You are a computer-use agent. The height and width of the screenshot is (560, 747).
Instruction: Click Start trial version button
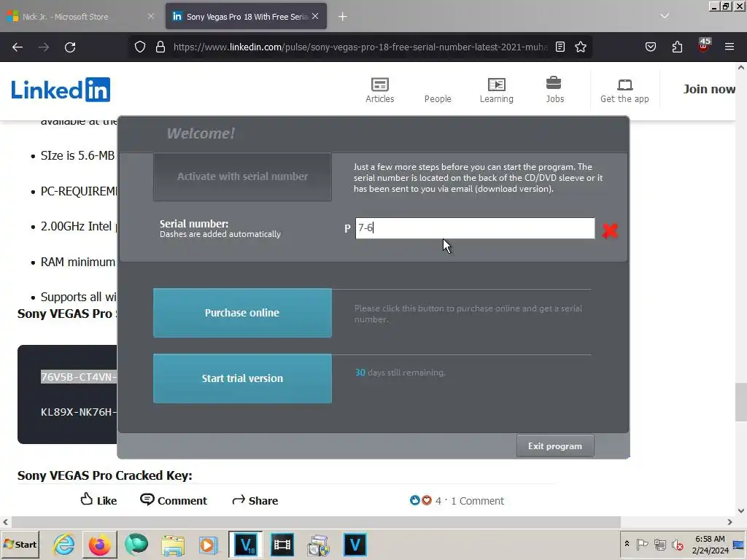click(x=242, y=378)
